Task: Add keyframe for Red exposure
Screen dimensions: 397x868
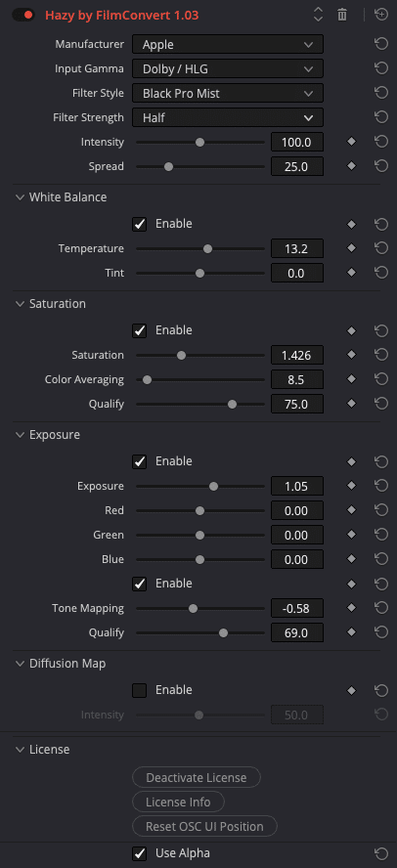Action: 351,510
